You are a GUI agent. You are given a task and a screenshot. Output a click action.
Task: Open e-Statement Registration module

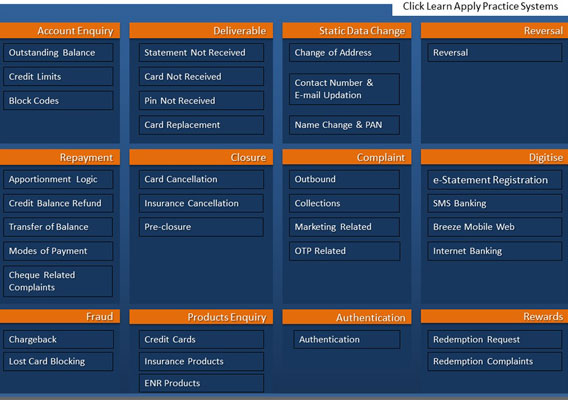point(494,180)
